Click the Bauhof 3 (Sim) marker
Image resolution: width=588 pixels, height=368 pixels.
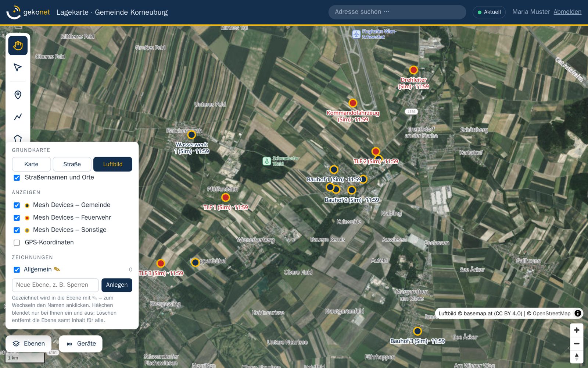(417, 331)
